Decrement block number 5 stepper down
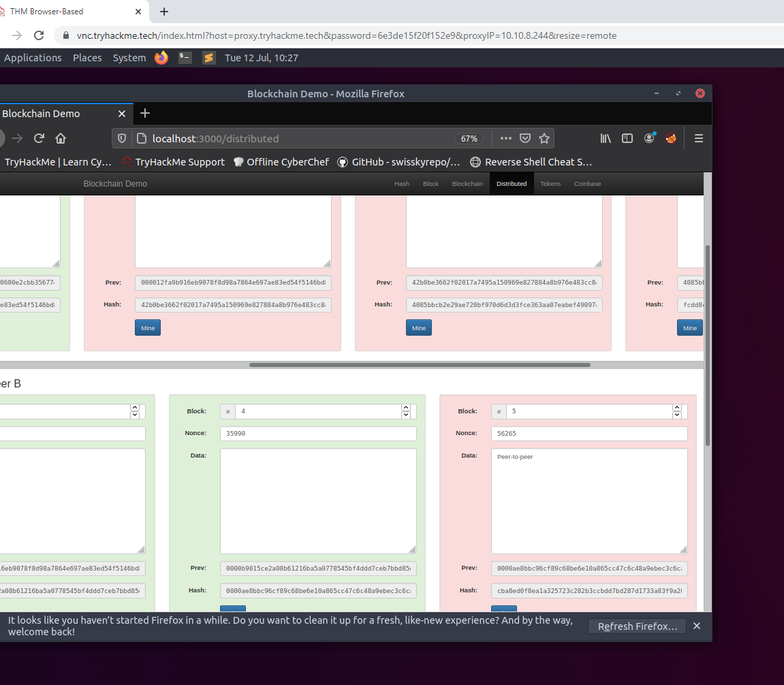This screenshot has width=784, height=685. click(677, 415)
